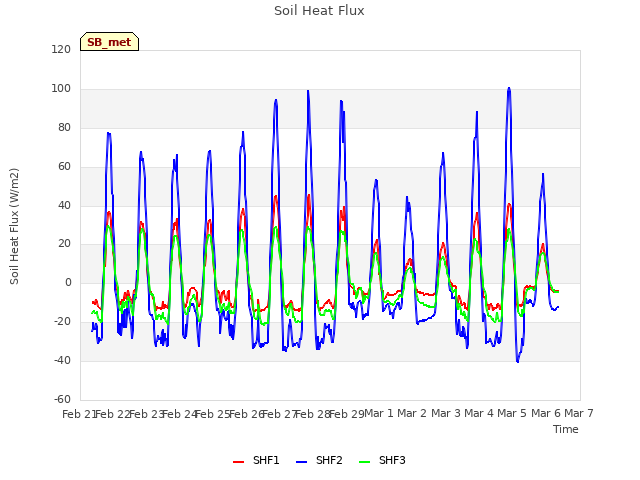The width and height of the screenshot is (640, 480).
Task: Click the x-axis label Feb 21
Action: tap(78, 414)
